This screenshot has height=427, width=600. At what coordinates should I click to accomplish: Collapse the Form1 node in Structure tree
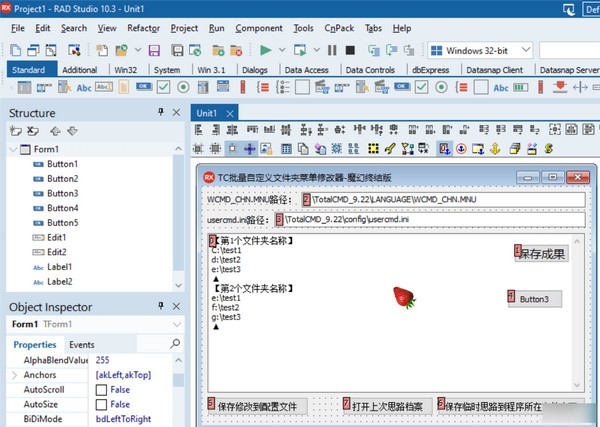(x=13, y=149)
